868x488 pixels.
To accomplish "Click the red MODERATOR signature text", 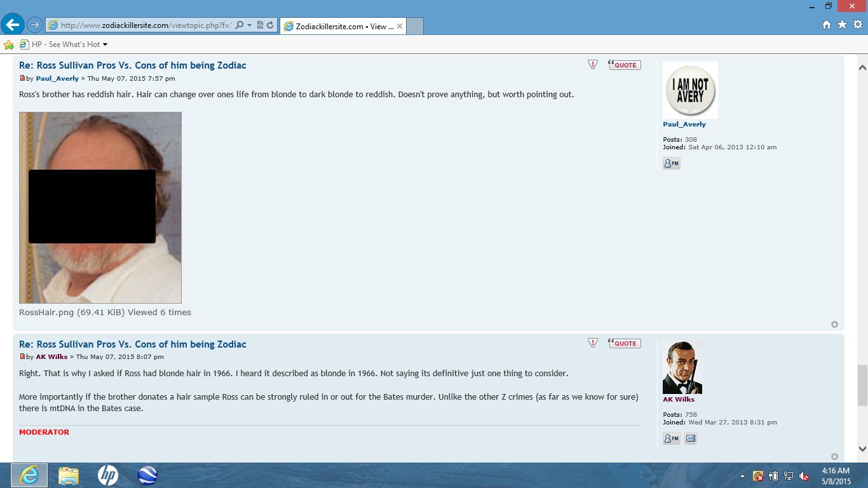I will point(44,432).
